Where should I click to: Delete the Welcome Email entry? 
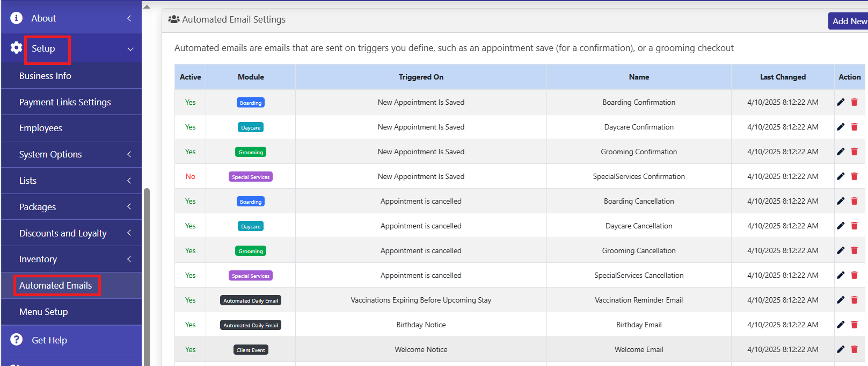click(855, 349)
